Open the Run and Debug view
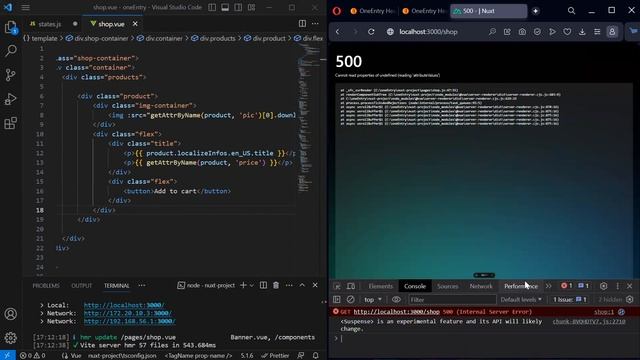 11,99
